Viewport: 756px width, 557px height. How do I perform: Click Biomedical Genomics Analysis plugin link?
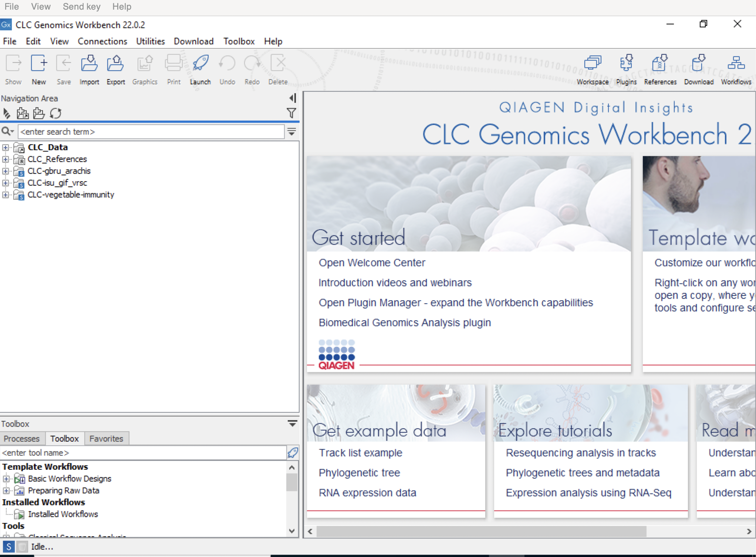(405, 323)
